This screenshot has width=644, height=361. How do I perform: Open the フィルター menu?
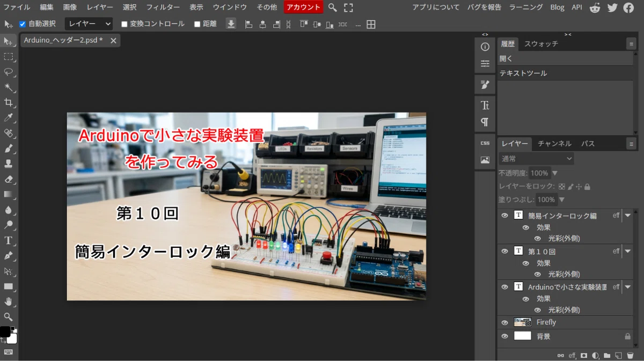[163, 8]
